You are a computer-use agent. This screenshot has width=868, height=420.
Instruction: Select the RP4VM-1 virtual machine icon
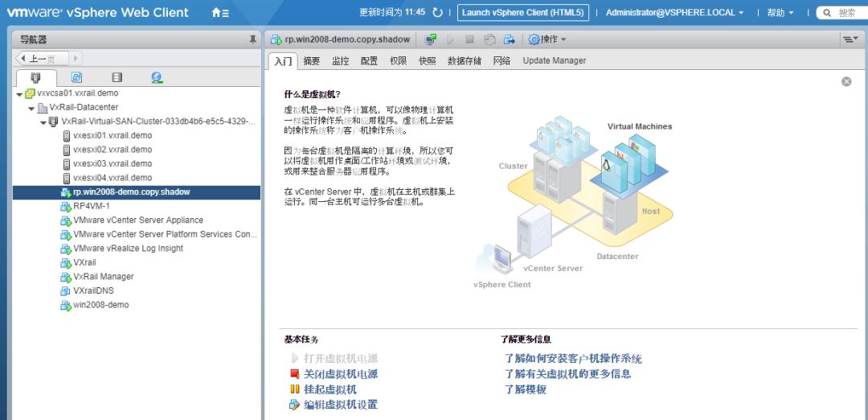pos(66,206)
